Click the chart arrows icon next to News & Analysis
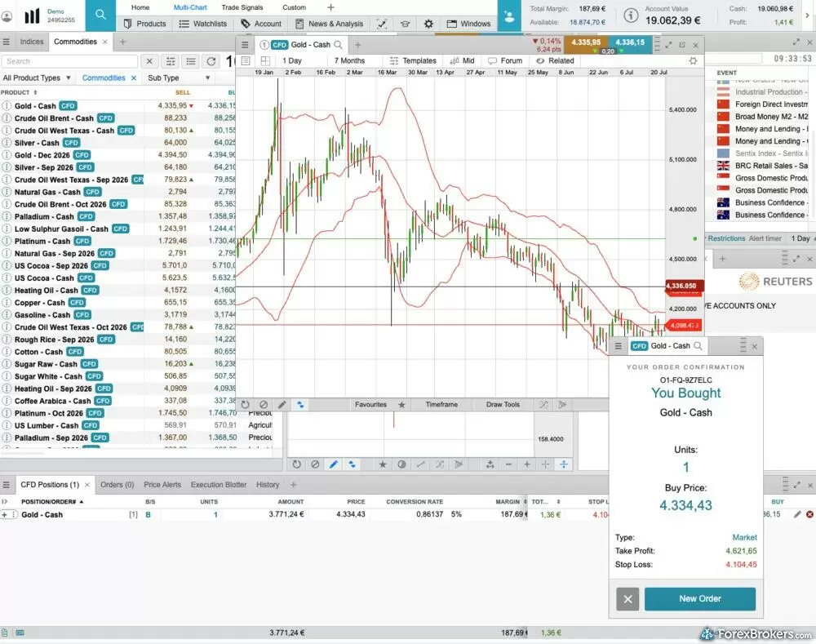 pyautogui.click(x=382, y=24)
